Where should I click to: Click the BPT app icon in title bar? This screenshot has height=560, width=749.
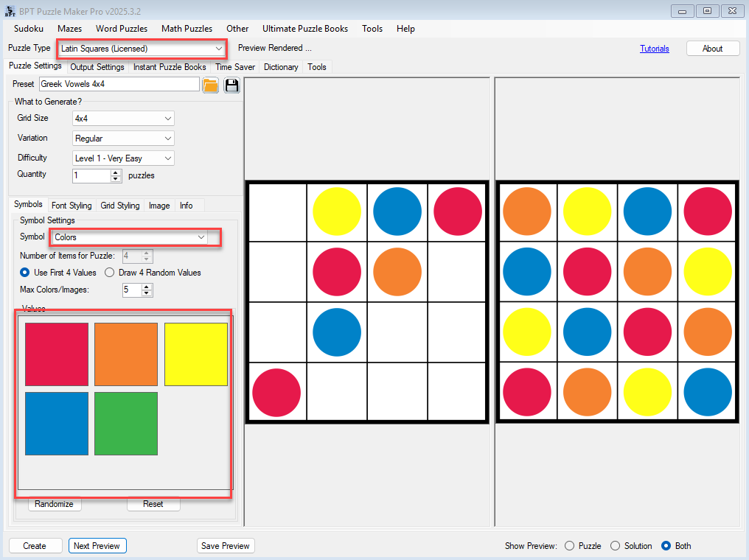coord(10,10)
